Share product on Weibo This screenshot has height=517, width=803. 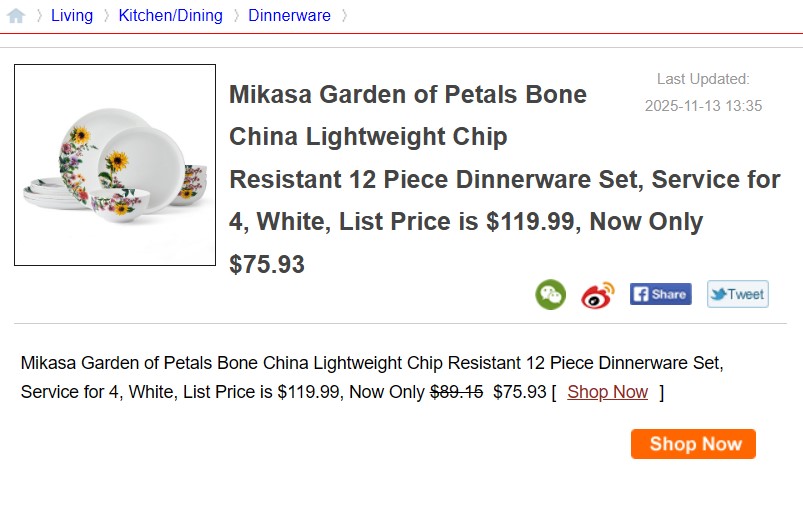pos(598,294)
